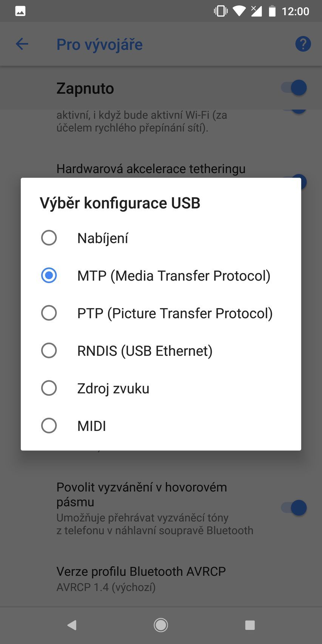This screenshot has height=644, width=322.
Task: Tap the cellular signal icon in status bar
Action: (256, 11)
